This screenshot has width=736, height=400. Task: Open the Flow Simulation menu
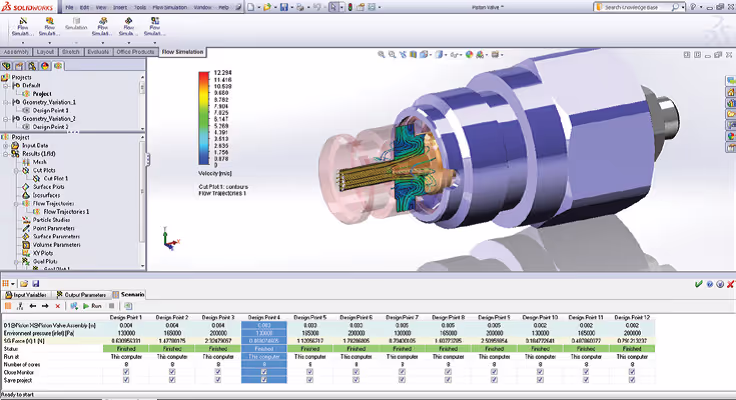click(170, 8)
